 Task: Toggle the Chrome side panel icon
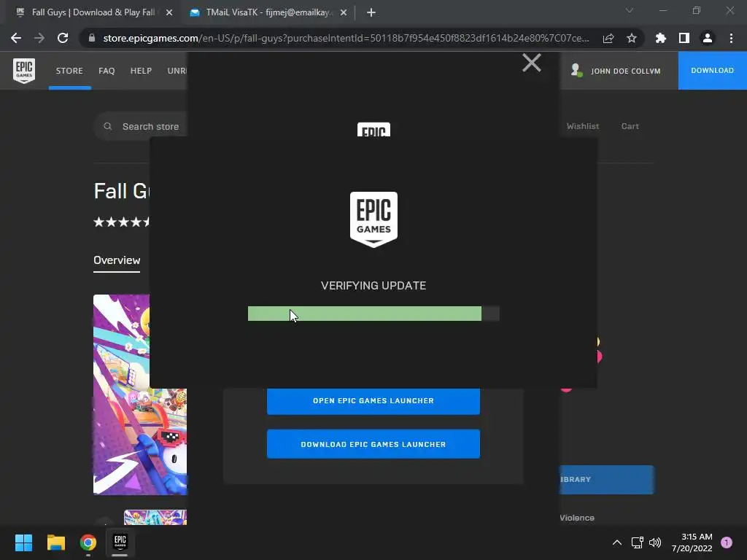[684, 38]
